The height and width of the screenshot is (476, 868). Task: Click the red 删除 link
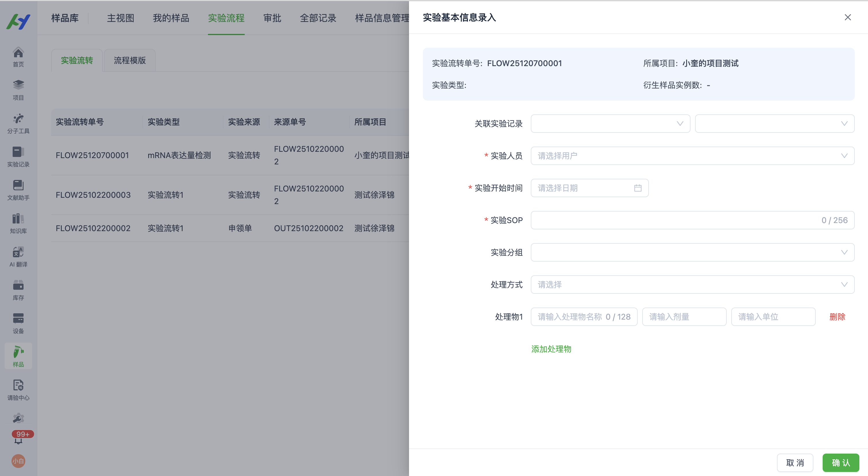[837, 317]
